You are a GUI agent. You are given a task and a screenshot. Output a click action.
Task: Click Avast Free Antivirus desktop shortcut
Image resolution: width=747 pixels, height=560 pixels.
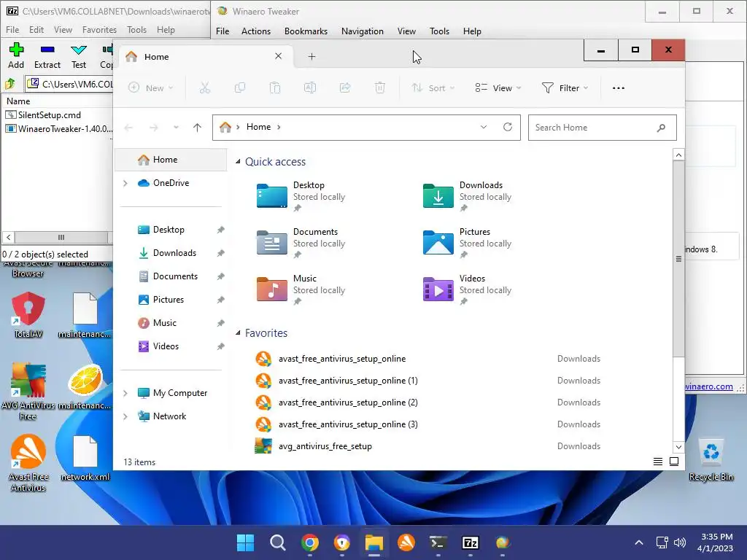coord(28,463)
